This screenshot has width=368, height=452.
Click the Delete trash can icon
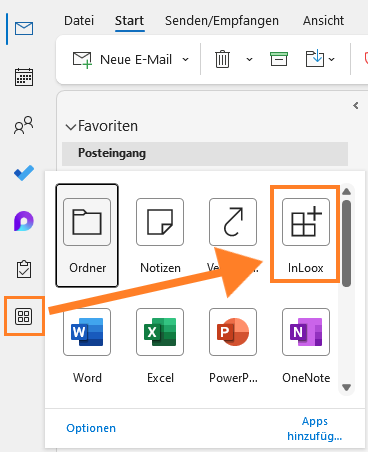[222, 59]
